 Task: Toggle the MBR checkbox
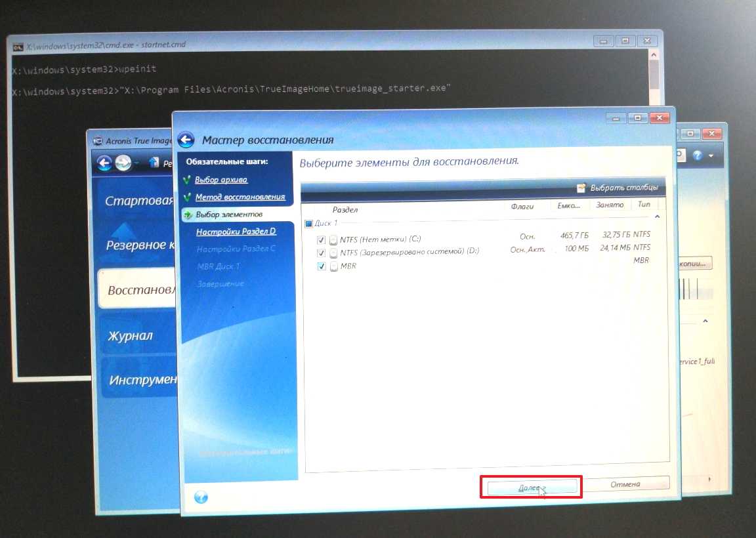(x=322, y=266)
